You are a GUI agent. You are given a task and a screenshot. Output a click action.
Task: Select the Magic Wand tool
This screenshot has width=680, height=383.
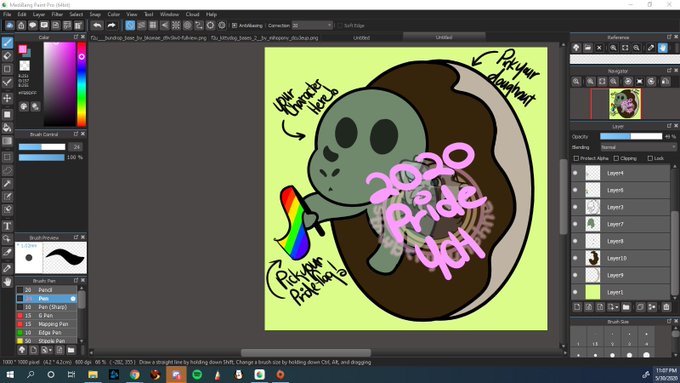click(x=7, y=184)
